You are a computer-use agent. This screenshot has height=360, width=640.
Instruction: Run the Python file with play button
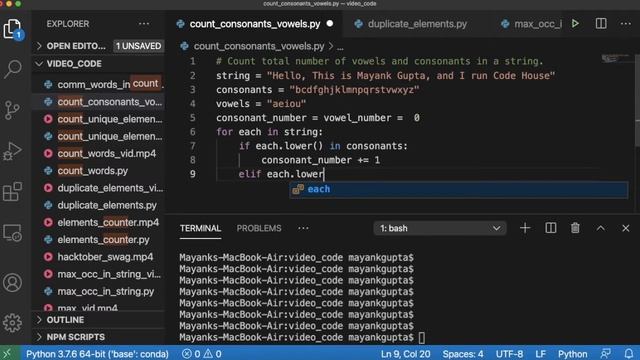(x=575, y=24)
